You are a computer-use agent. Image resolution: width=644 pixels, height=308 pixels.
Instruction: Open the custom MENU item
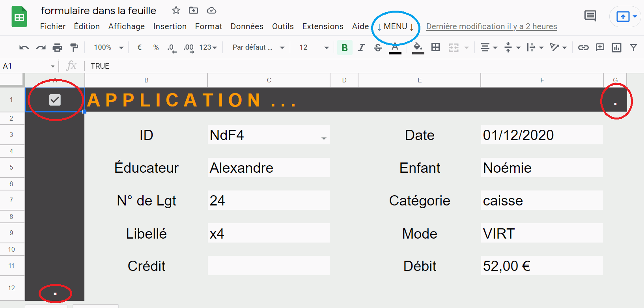(x=395, y=26)
